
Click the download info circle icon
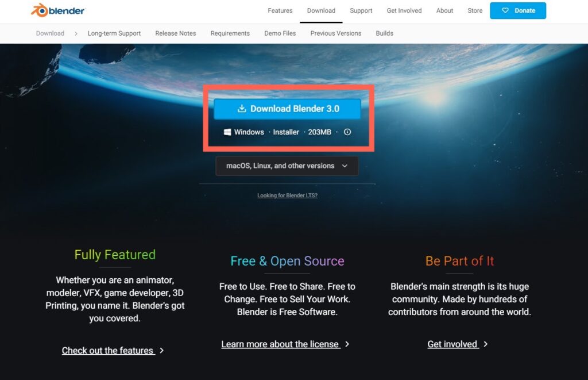[347, 132]
